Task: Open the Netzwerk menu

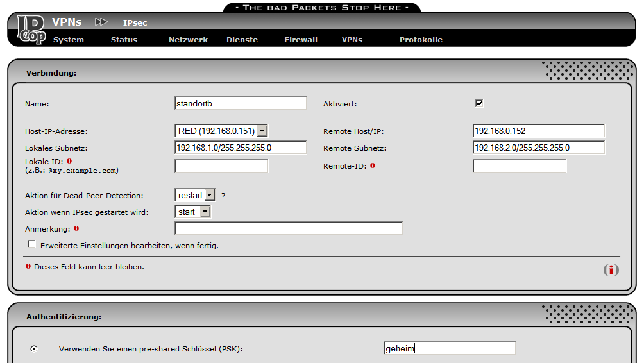Action: [x=188, y=40]
